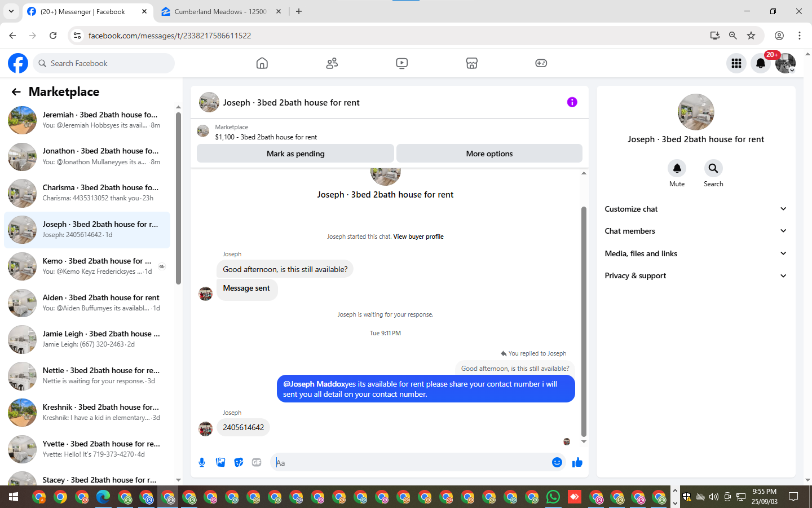Viewport: 812px width, 508px height.
Task: Open the emoji picker icon
Action: point(557,463)
